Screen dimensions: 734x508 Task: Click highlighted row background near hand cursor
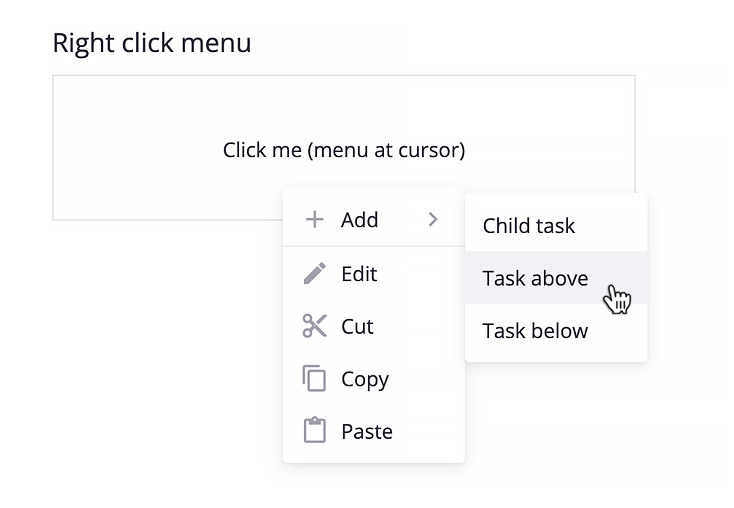pyautogui.click(x=556, y=278)
